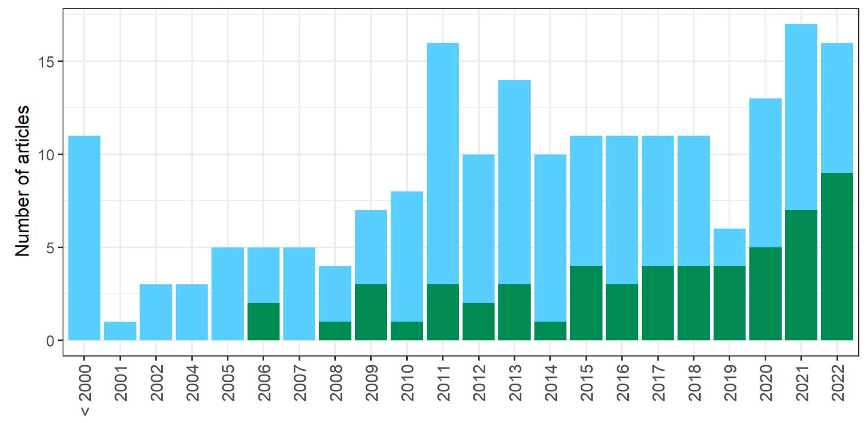Viewport: 868px width, 423px height.
Task: Click the green segment of 2022 bar
Action: [x=837, y=256]
